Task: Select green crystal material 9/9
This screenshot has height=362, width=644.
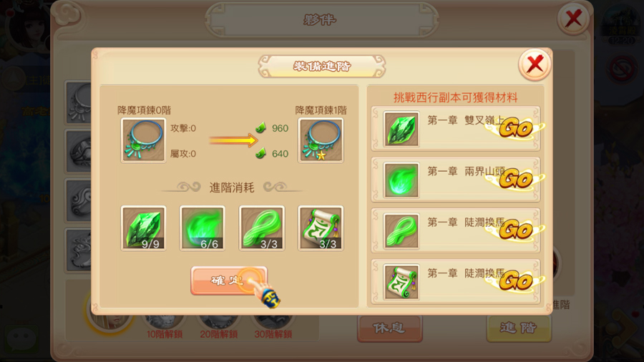Action: pyautogui.click(x=143, y=228)
